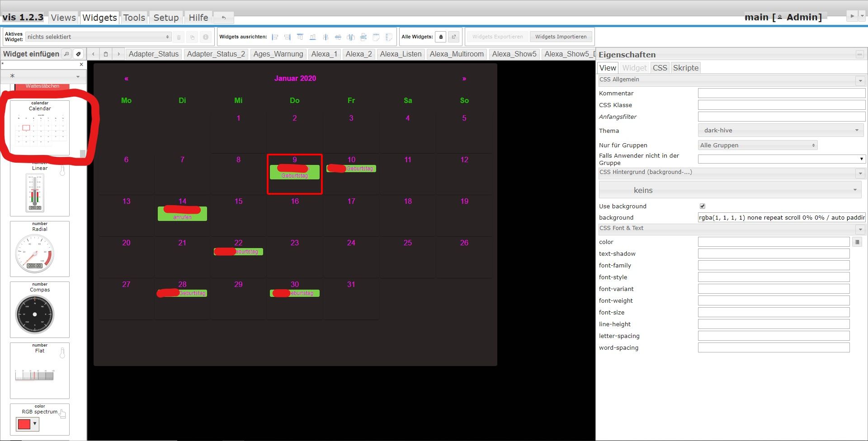The image size is (868, 441).
Task: Switch to the CSS properties tab
Action: click(x=660, y=68)
